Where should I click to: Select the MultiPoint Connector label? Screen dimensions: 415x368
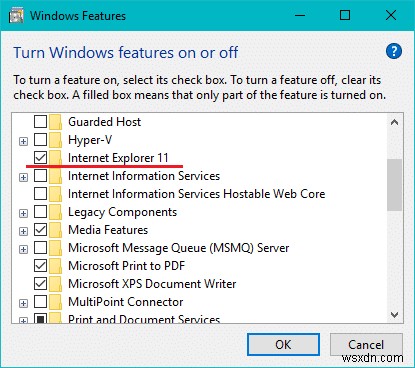tap(126, 302)
